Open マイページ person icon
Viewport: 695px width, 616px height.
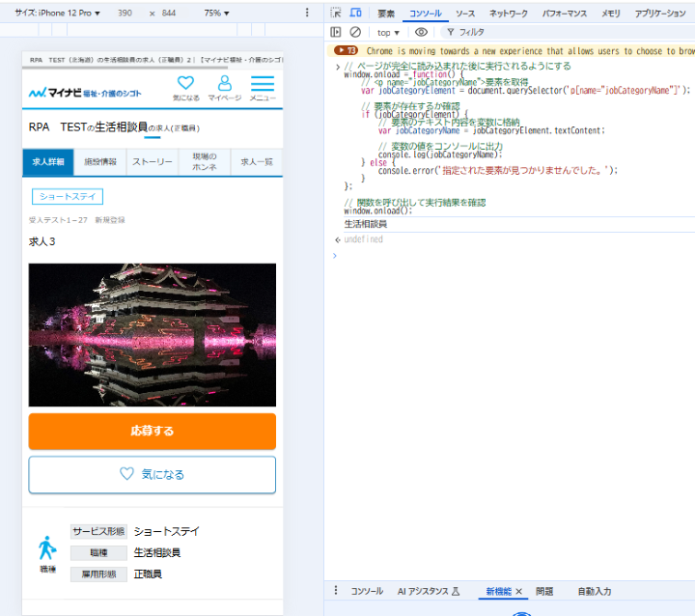[x=225, y=88]
